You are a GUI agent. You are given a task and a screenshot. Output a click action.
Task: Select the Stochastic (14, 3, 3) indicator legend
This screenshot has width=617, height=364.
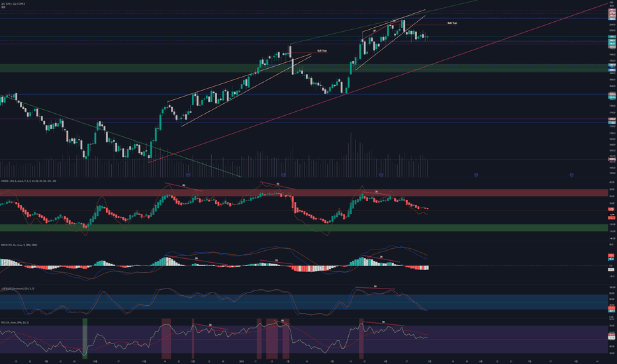[17, 289]
